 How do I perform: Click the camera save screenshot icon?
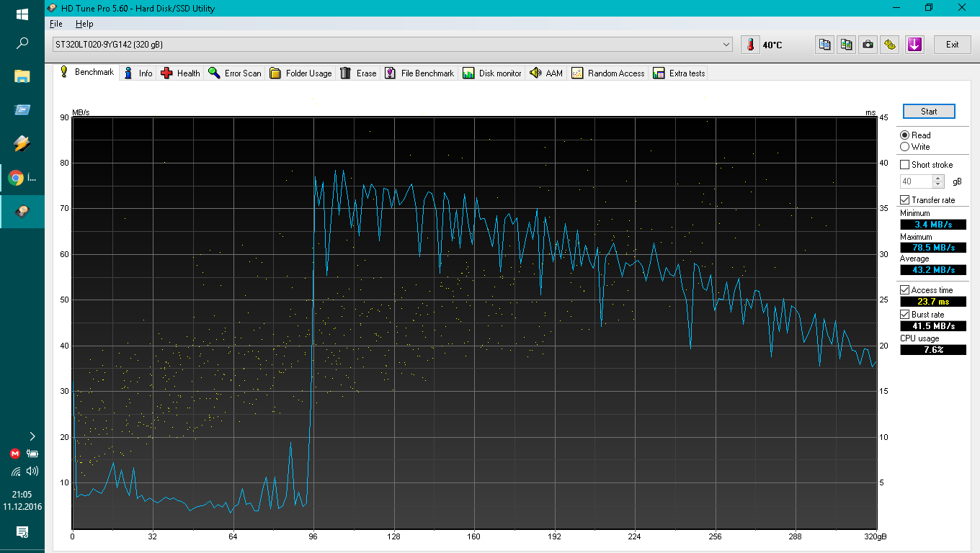868,45
